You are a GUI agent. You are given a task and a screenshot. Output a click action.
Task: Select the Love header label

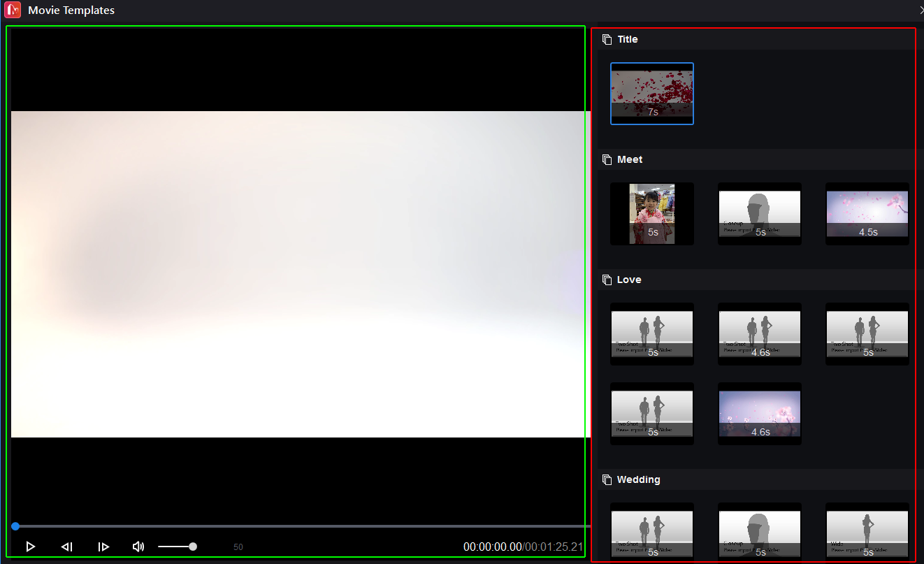[629, 280]
